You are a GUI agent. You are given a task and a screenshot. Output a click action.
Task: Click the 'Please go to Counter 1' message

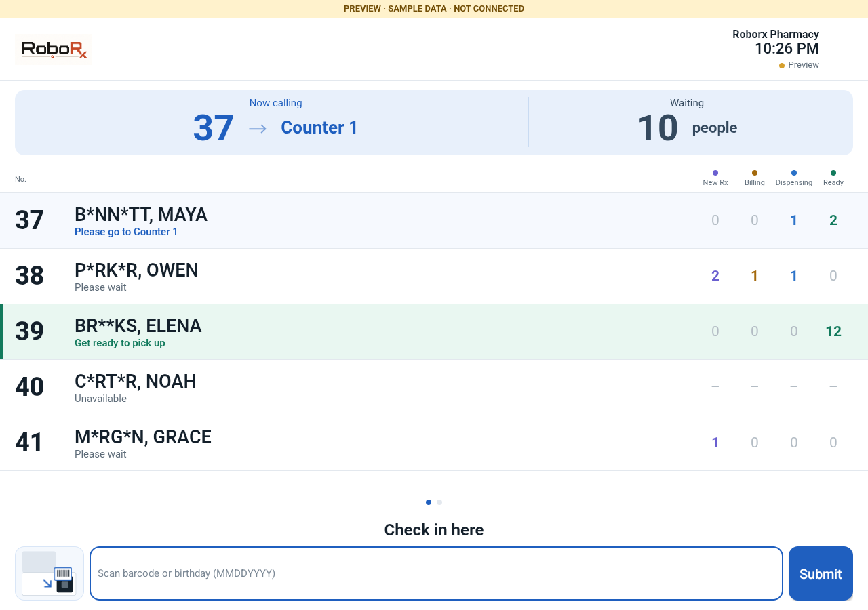click(126, 232)
